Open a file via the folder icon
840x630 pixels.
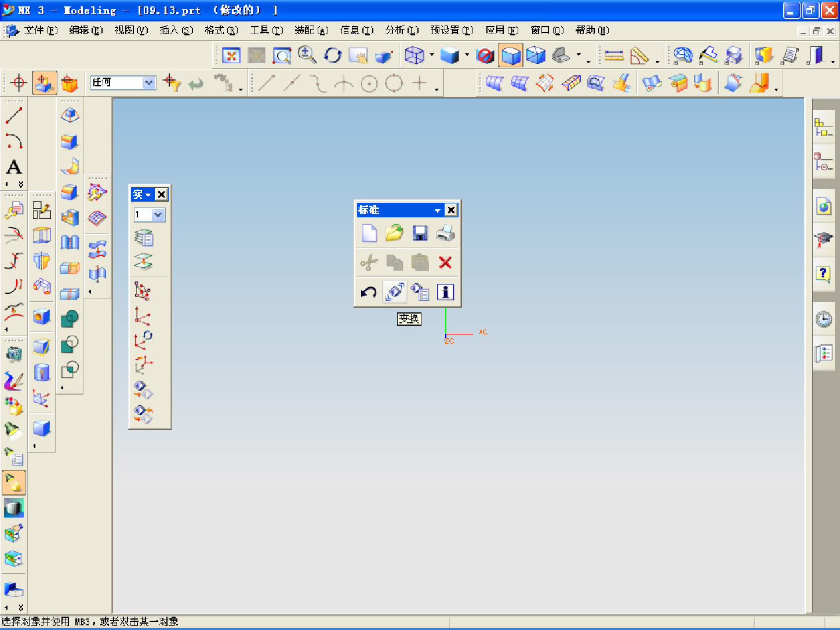[x=394, y=233]
